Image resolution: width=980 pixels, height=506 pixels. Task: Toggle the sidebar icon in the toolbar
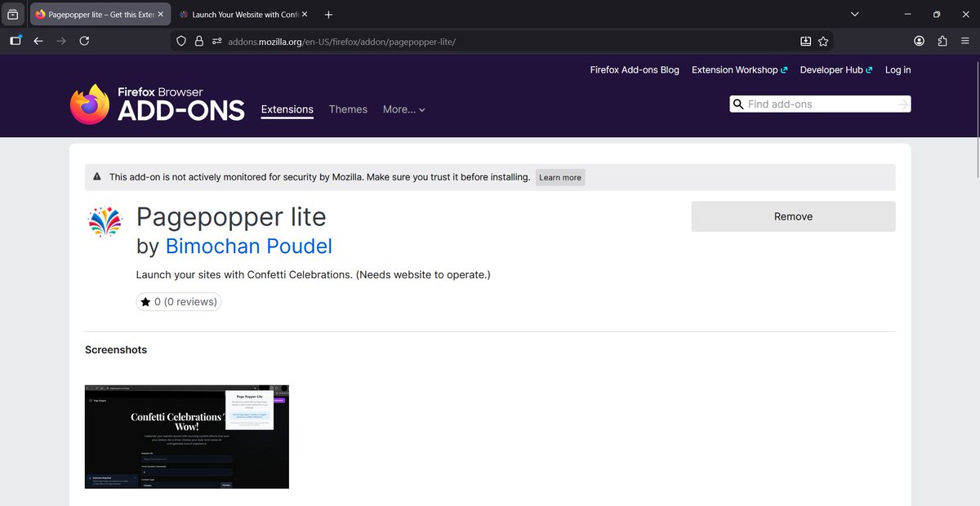tap(16, 41)
